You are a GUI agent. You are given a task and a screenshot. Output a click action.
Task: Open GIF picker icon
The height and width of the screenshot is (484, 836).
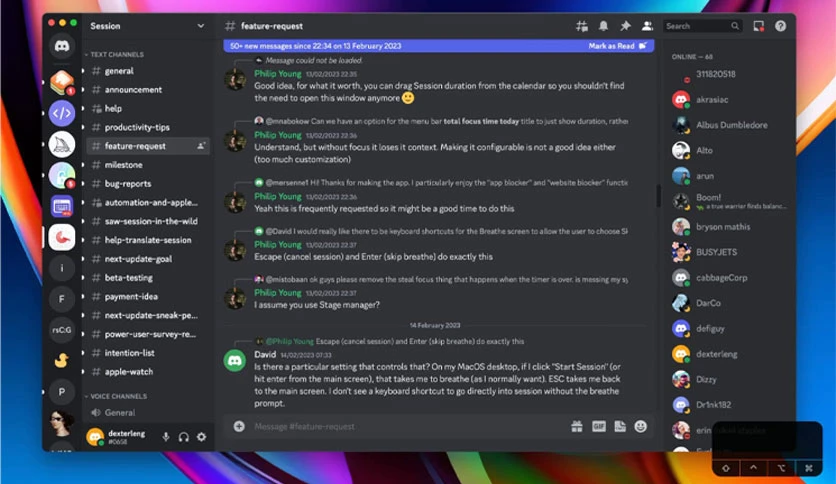tap(599, 426)
